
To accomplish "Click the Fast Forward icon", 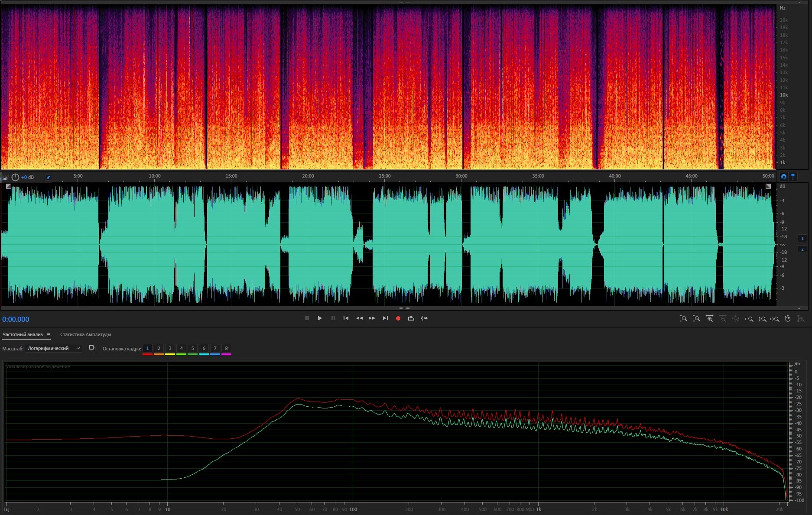I will pyautogui.click(x=372, y=318).
